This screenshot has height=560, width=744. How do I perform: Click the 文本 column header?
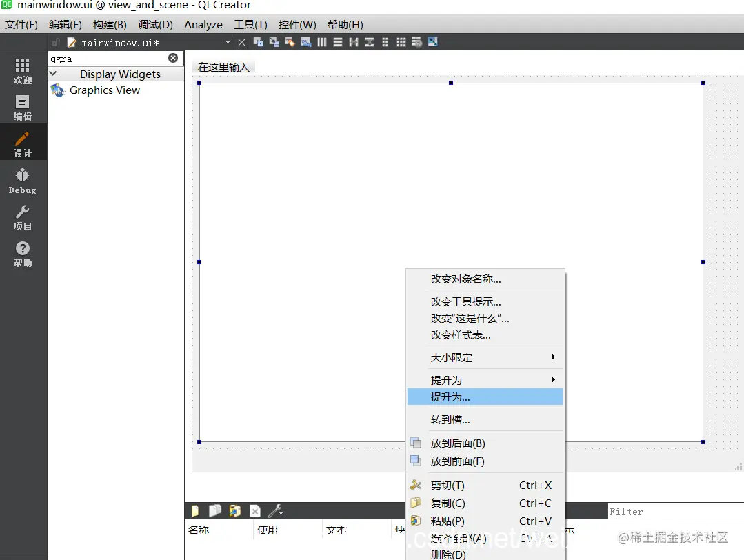pyautogui.click(x=337, y=530)
